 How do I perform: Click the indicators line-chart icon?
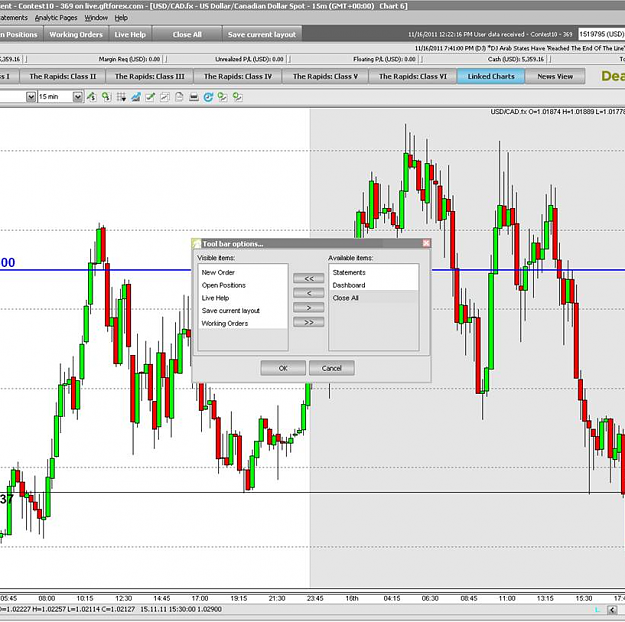pyautogui.click(x=165, y=97)
